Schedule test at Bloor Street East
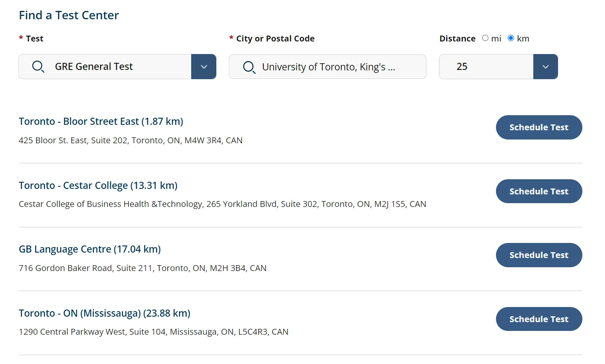The width and height of the screenshot is (605, 364). tap(539, 127)
